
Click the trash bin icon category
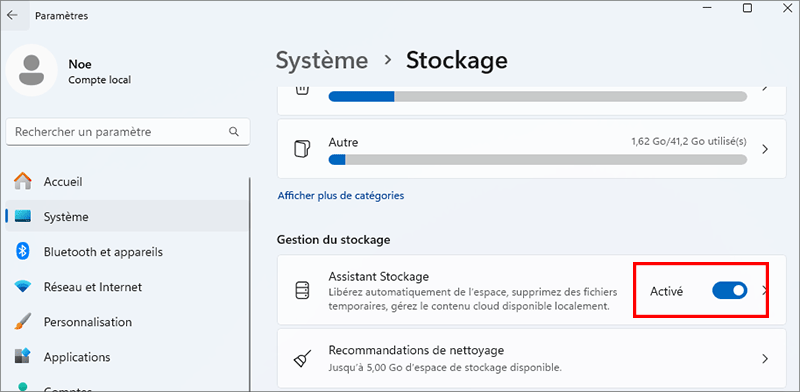302,90
